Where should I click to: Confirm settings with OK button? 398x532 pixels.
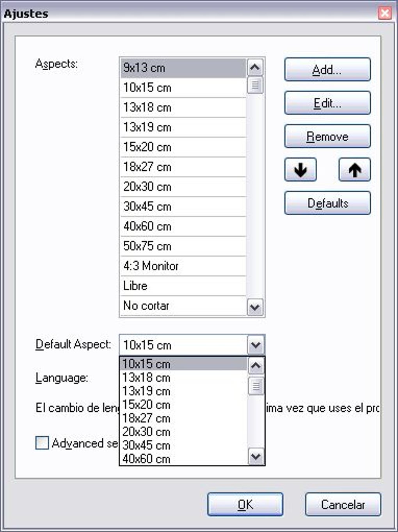[245, 505]
